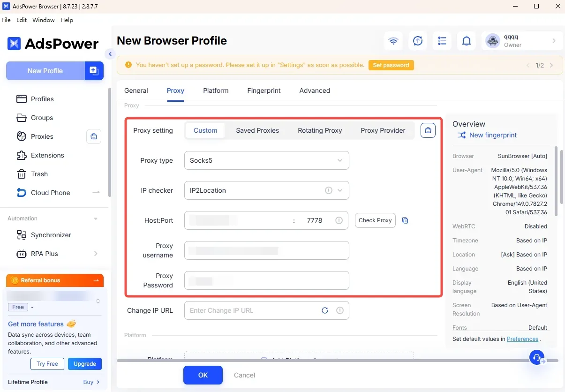
Task: Expand the RPA Plus submenu arrow
Action: 96,254
